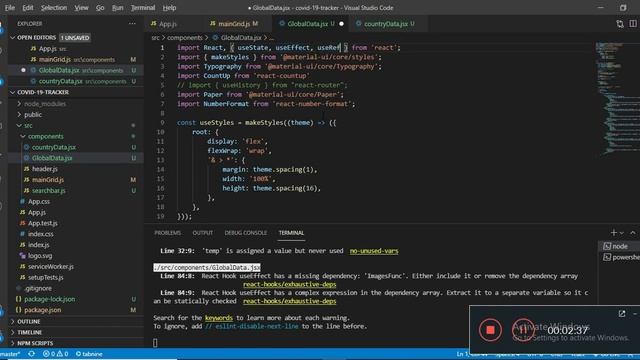Image resolution: width=640 pixels, height=360 pixels.
Task: Open the Selection menu
Action: coord(54,8)
